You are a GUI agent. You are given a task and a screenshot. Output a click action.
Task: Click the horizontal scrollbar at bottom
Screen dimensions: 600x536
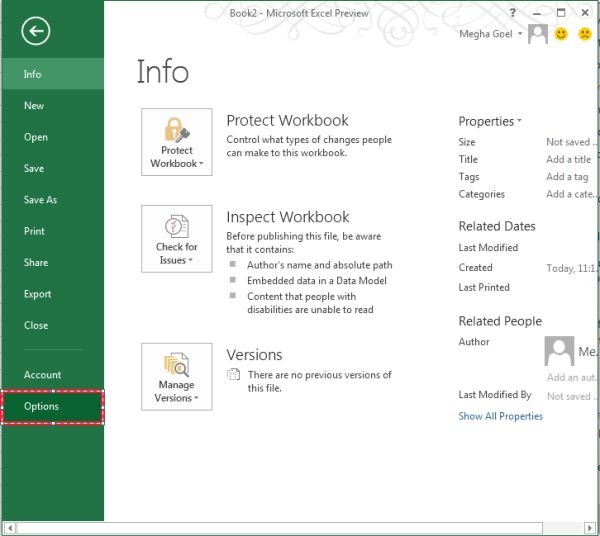click(300, 527)
